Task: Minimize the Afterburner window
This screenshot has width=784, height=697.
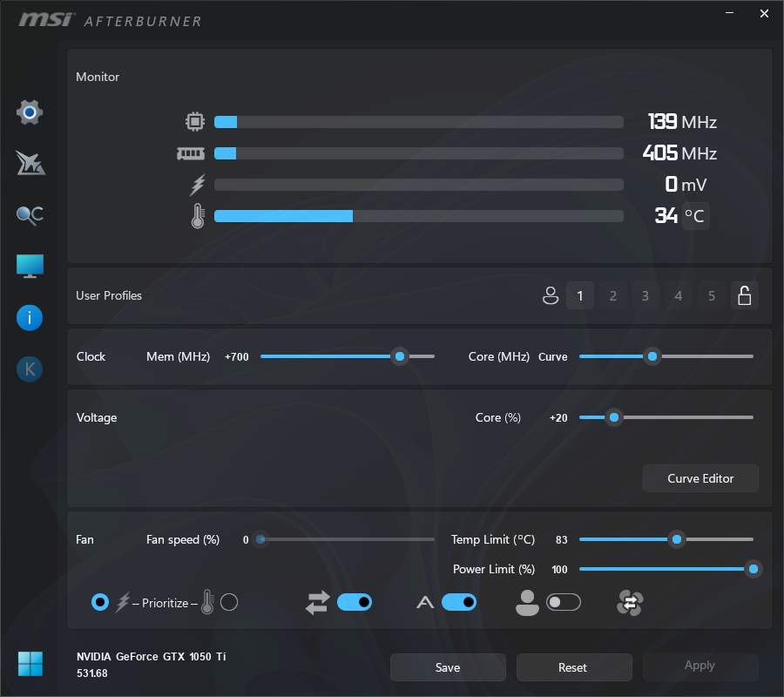Action: pos(729,13)
